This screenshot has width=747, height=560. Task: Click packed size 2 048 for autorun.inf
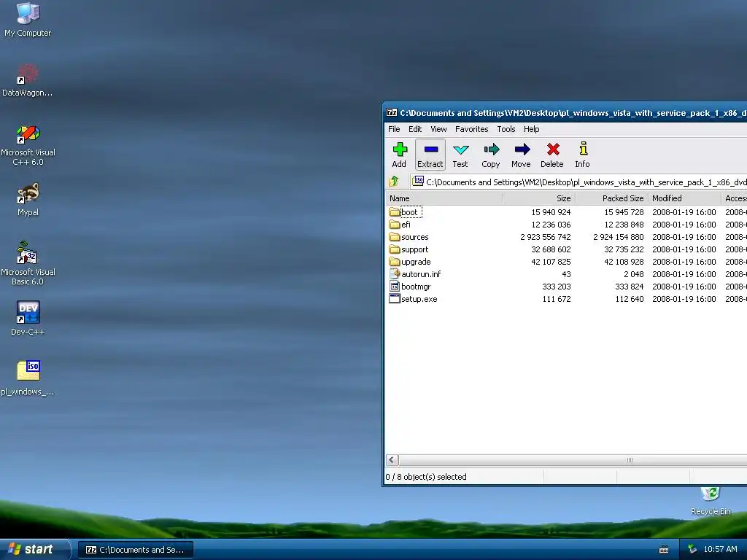click(x=634, y=274)
